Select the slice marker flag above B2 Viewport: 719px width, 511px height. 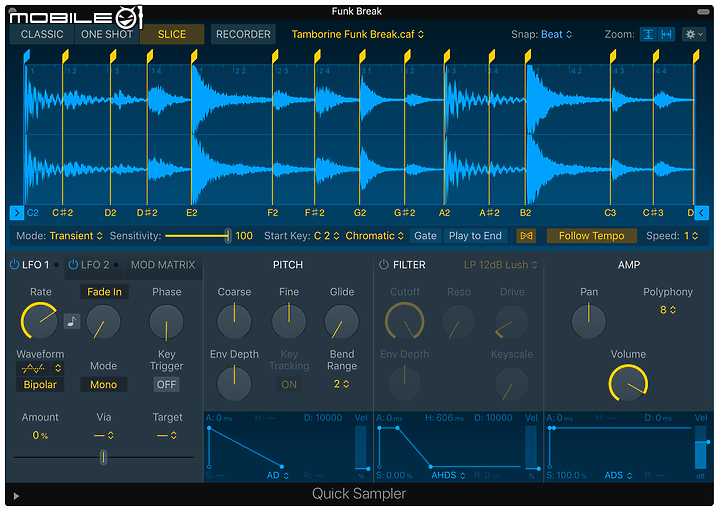[528, 56]
